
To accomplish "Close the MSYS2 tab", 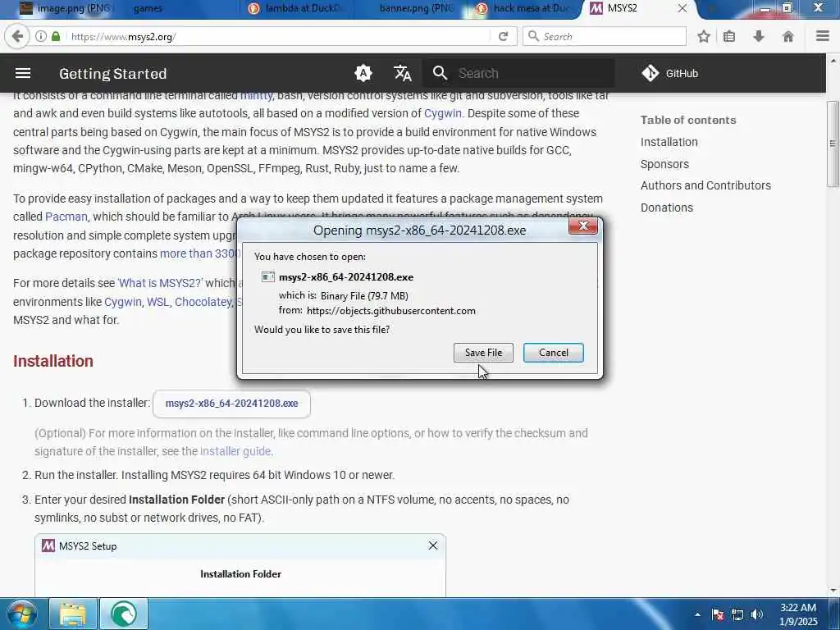I will (682, 8).
